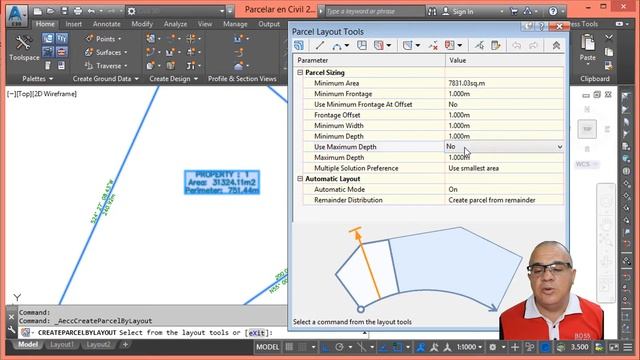Toggle MODEL space button in status bar
Screen dimensions: 640x360
tap(267, 347)
